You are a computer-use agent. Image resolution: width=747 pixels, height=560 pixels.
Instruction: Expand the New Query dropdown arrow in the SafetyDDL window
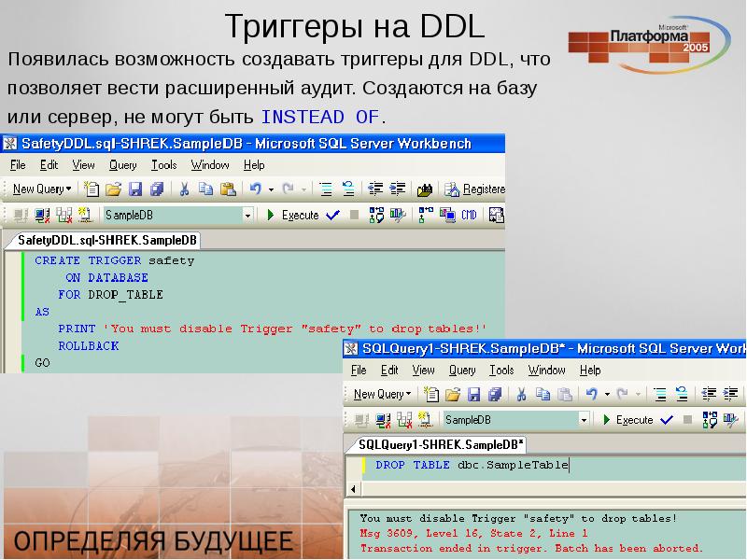(x=68, y=189)
